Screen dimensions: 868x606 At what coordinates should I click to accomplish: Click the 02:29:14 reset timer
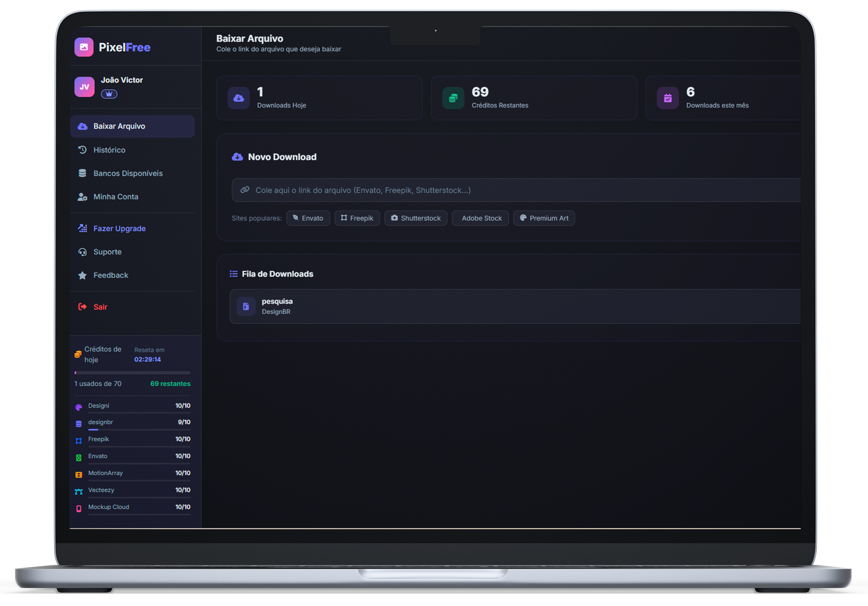click(x=148, y=359)
